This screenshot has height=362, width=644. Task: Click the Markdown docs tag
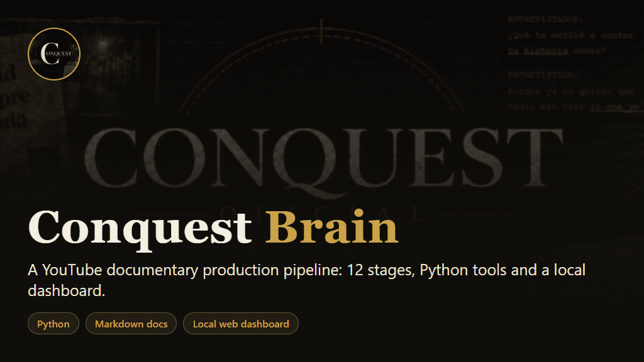pos(131,324)
